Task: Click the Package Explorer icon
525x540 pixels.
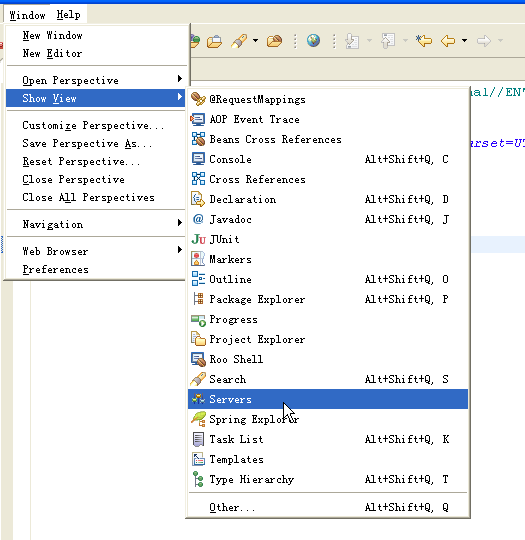Action: click(x=198, y=299)
